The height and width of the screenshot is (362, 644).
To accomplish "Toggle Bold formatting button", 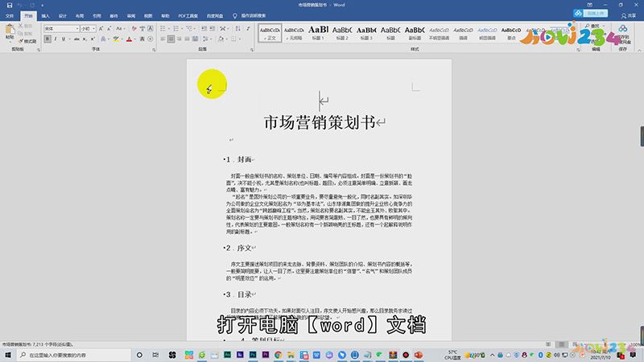I will click(47, 39).
